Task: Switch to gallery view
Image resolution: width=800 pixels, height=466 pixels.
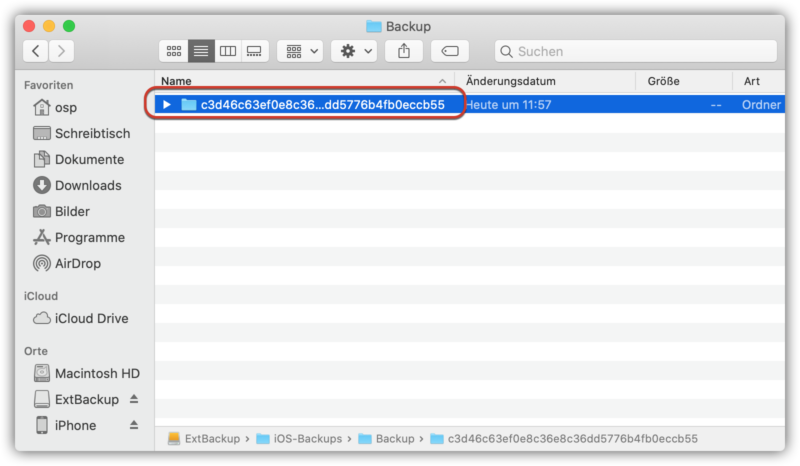Action: (x=254, y=51)
